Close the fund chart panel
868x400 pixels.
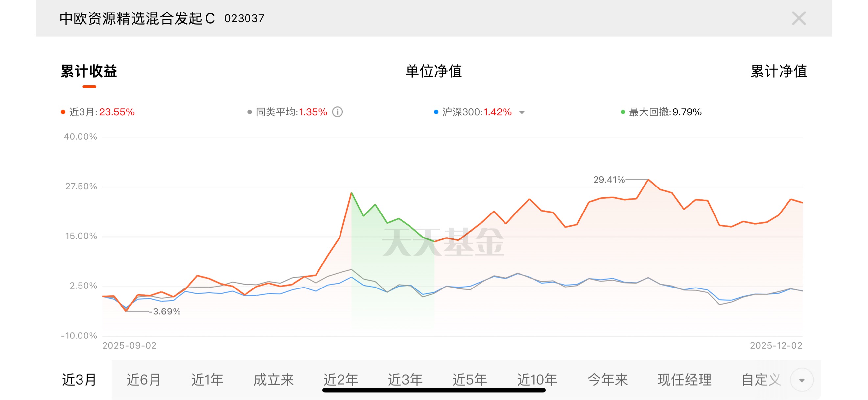click(799, 18)
